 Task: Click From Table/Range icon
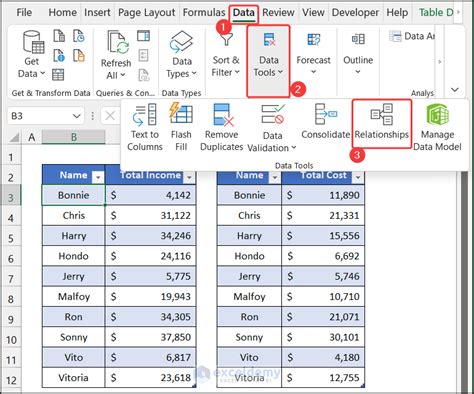pyautogui.click(x=58, y=75)
